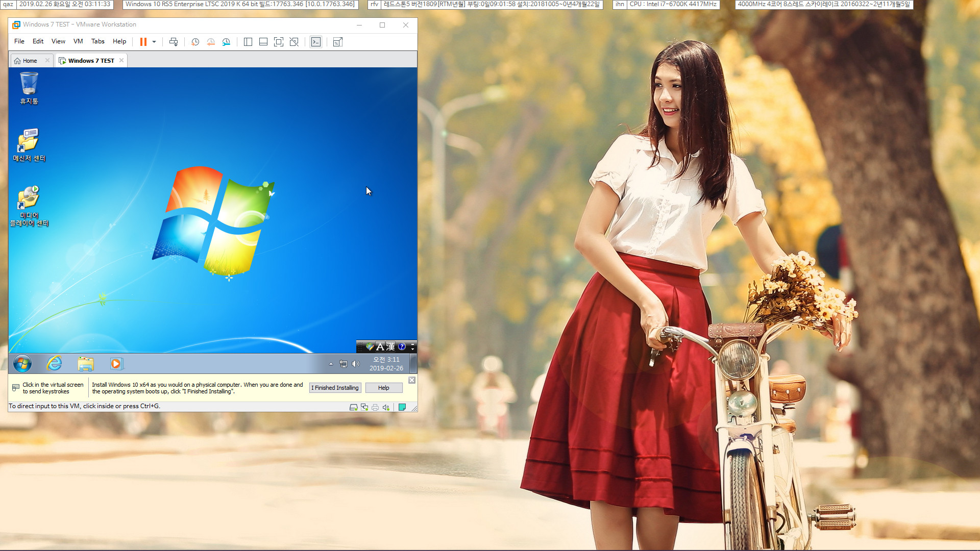The height and width of the screenshot is (551, 980).
Task: Click the Windows 10 RS5 Enterprise info text
Action: (x=240, y=4)
